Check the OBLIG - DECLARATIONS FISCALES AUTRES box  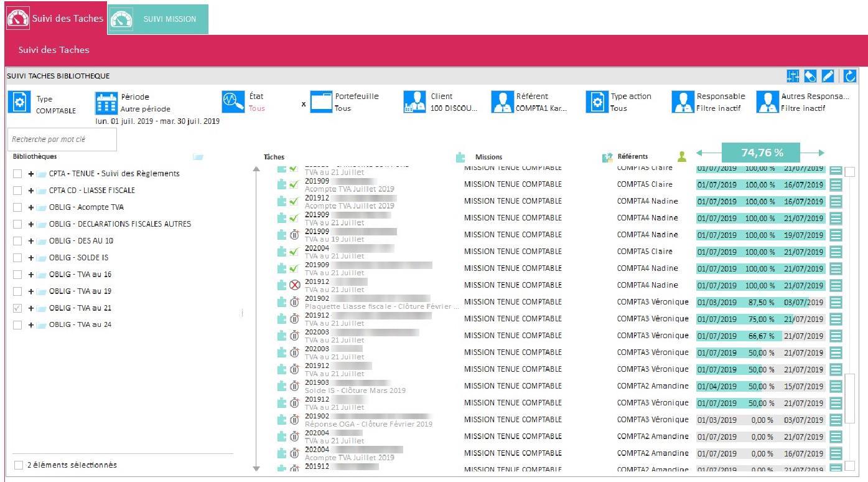point(17,224)
